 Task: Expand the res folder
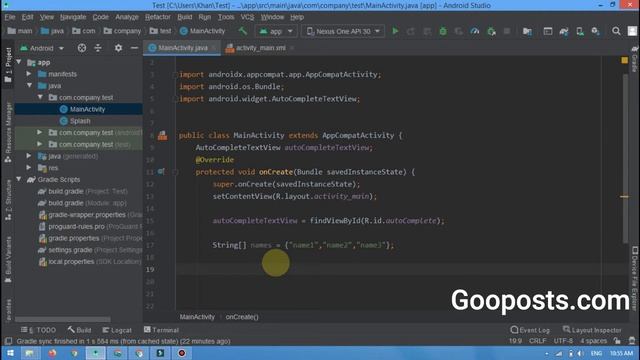[29, 167]
